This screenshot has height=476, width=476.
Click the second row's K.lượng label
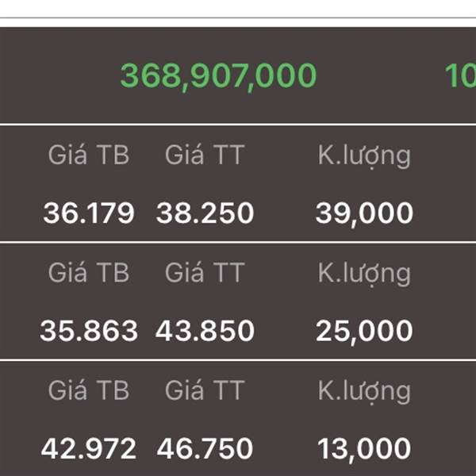364,275
